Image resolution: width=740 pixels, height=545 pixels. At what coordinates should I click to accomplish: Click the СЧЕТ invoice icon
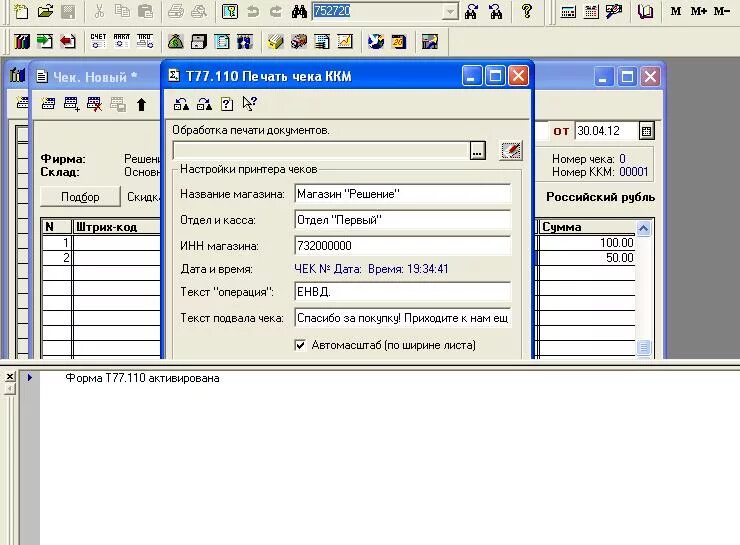point(98,41)
